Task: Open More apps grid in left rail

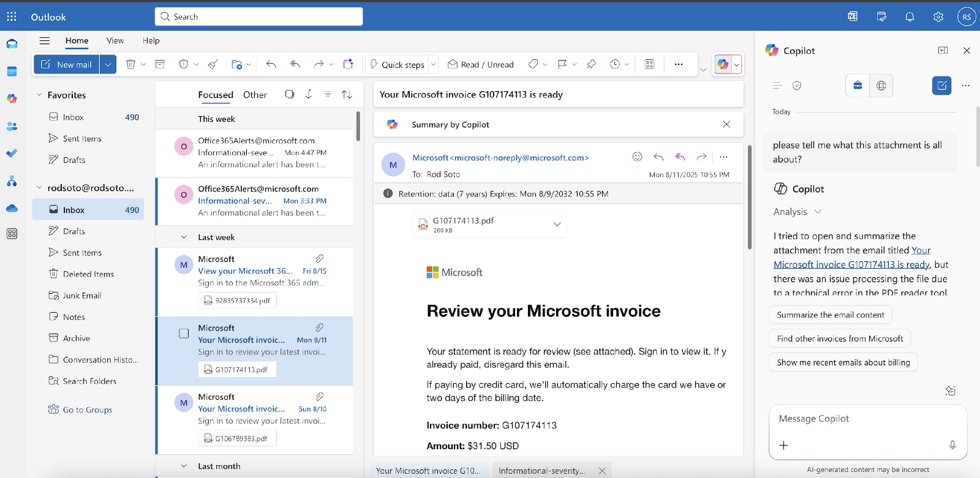Action: tap(12, 234)
